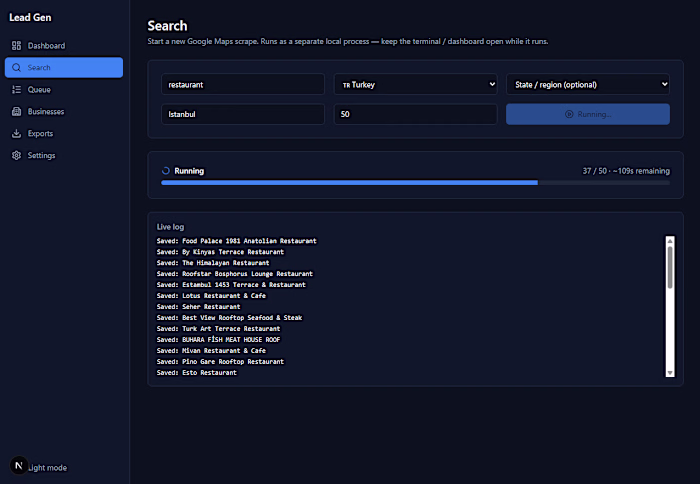The height and width of the screenshot is (484, 700).
Task: Click the Dashboard grid icon in sidebar
Action: point(17,46)
